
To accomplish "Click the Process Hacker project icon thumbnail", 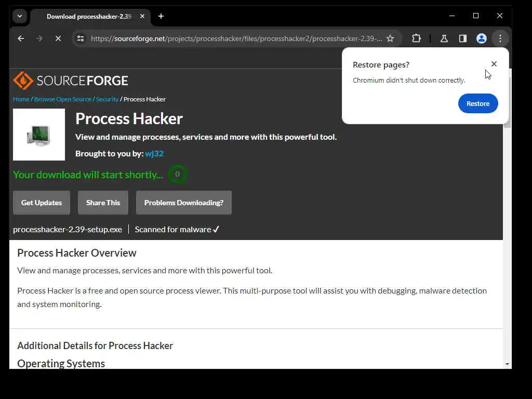I will (x=39, y=135).
